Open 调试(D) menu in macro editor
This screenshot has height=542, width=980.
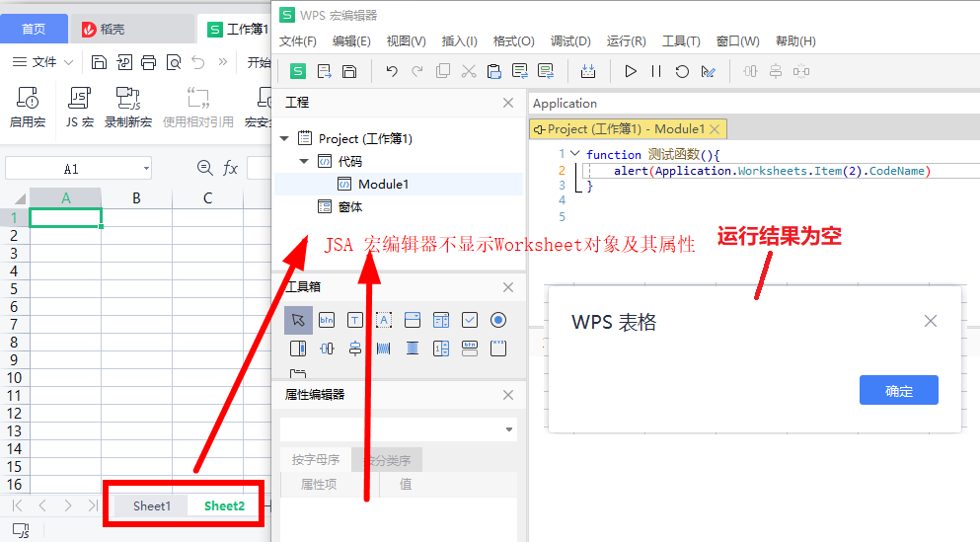(570, 41)
